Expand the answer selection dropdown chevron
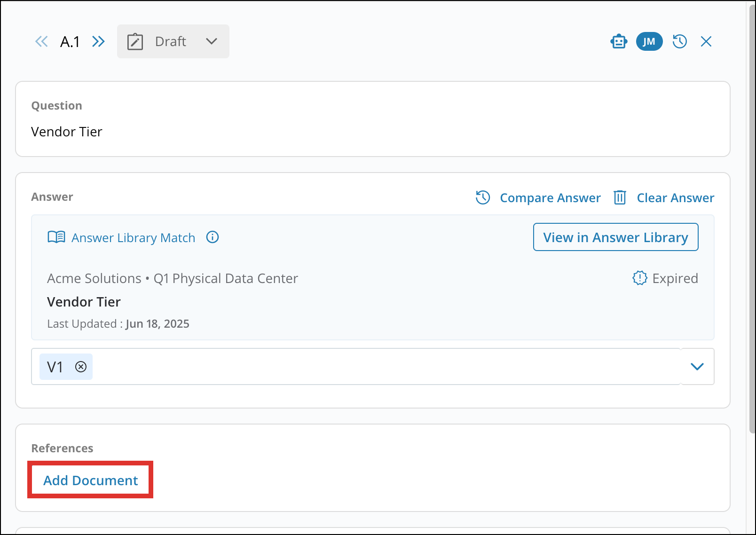The height and width of the screenshot is (535, 756). click(x=697, y=367)
